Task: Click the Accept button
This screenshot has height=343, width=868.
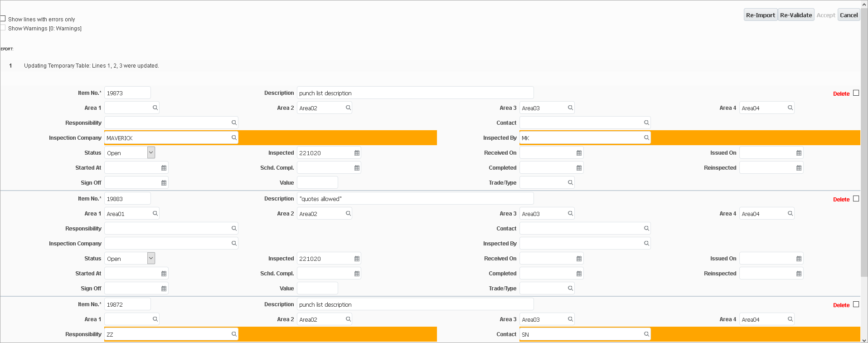Action: pos(826,15)
